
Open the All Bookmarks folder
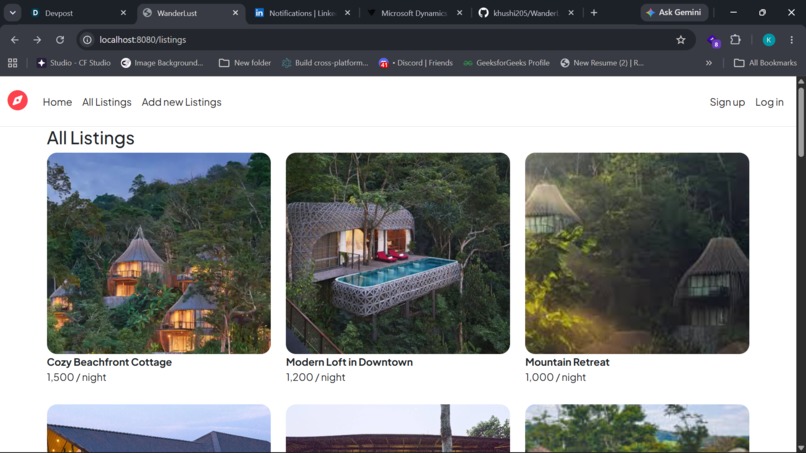coord(765,63)
